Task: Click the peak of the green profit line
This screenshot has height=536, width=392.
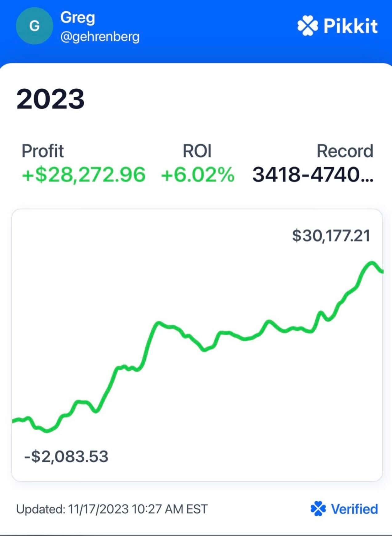Action: pos(372,263)
